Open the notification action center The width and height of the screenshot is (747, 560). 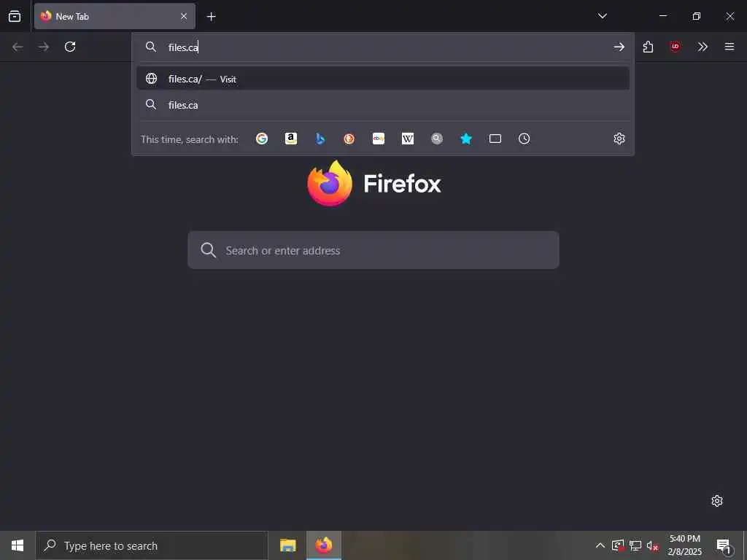coord(724,546)
